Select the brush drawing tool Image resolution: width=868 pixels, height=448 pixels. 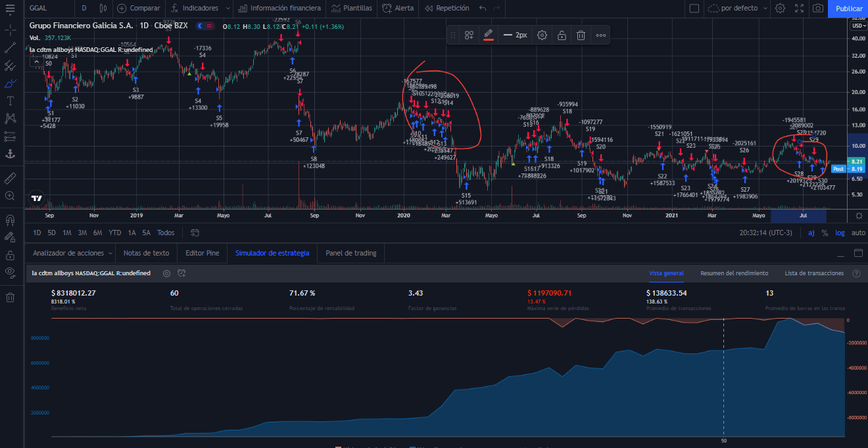tap(11, 83)
